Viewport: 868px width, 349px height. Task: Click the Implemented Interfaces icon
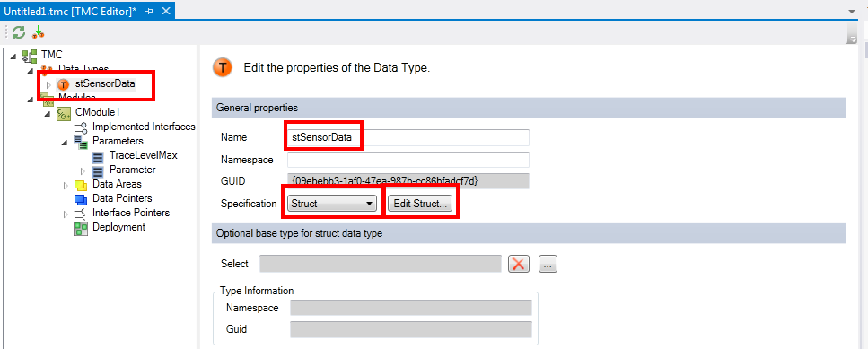(81, 127)
